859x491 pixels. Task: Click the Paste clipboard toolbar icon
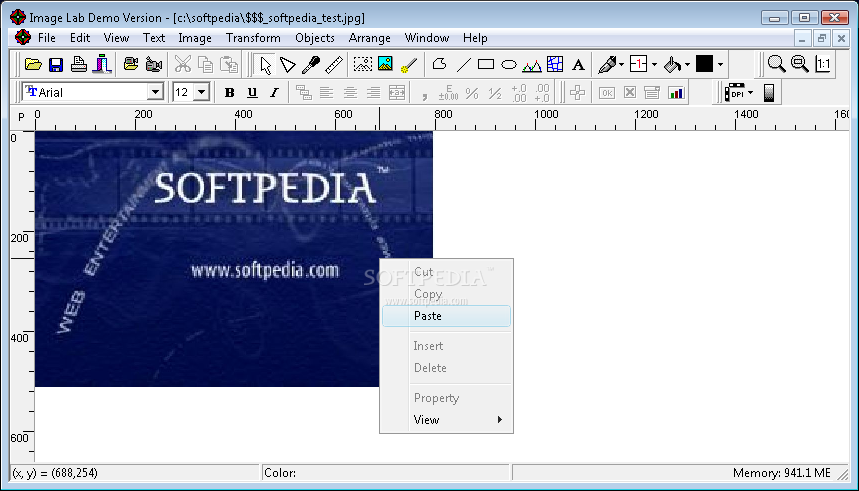[x=228, y=65]
